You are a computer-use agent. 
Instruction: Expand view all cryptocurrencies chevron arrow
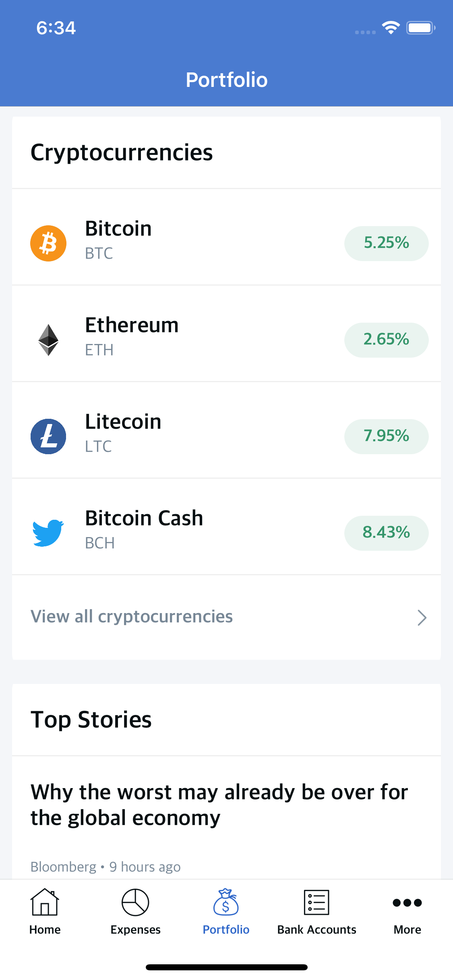pyautogui.click(x=422, y=618)
